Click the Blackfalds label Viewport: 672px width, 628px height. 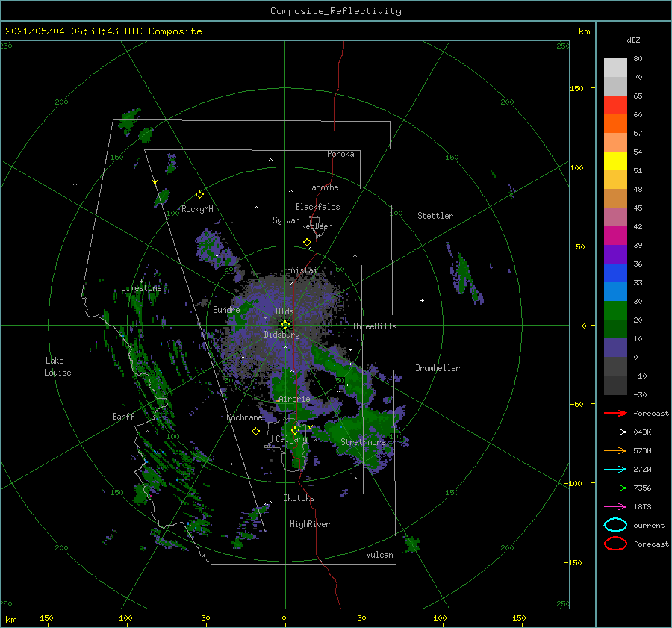click(317, 207)
